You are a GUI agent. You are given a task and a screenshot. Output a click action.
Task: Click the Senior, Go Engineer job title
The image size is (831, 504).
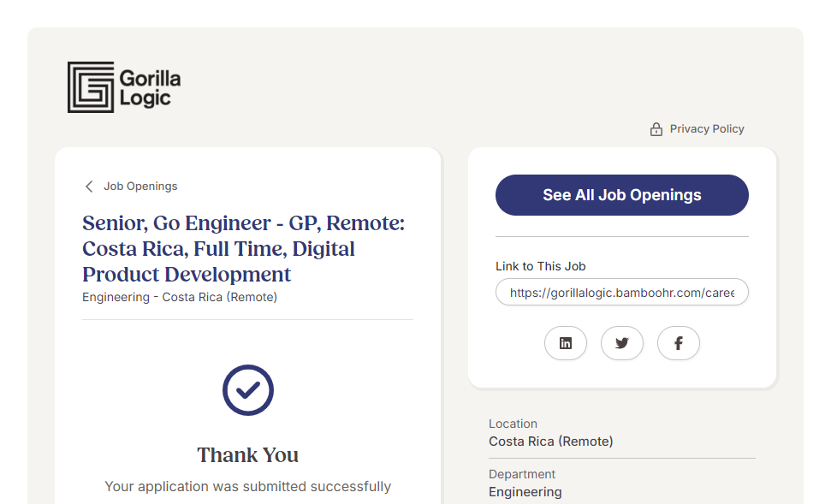[243, 249]
